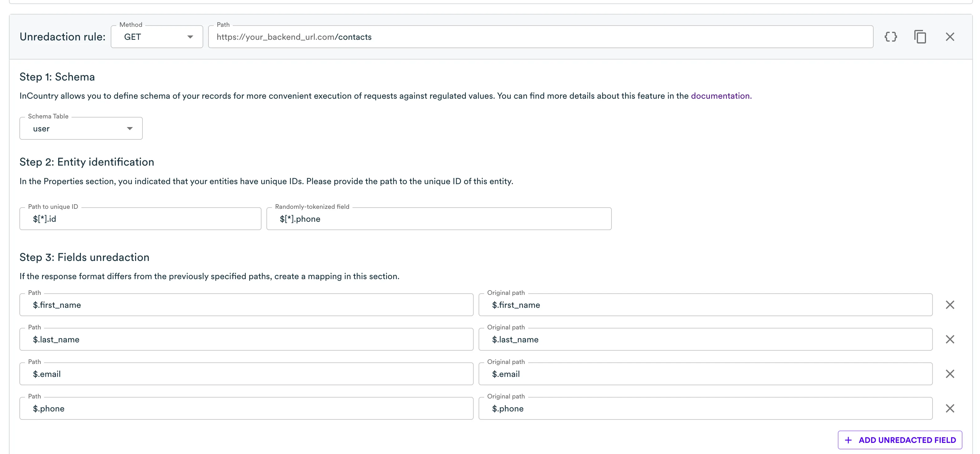
Task: Click the $.email Path input
Action: [x=246, y=374]
